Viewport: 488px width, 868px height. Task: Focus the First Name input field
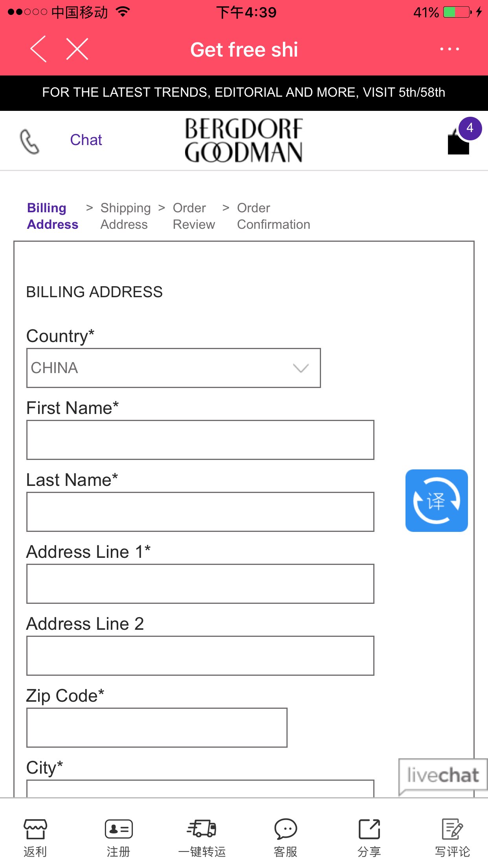coord(200,440)
